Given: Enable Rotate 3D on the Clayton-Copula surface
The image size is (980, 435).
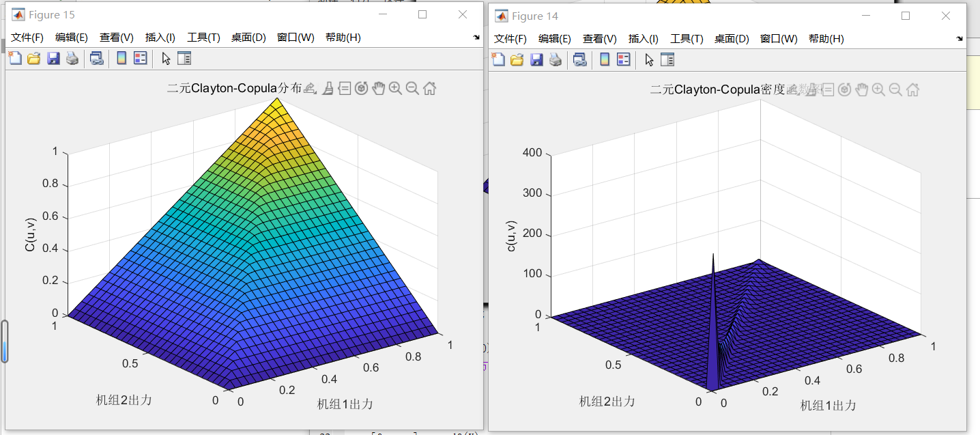Looking at the screenshot, I should (362, 88).
